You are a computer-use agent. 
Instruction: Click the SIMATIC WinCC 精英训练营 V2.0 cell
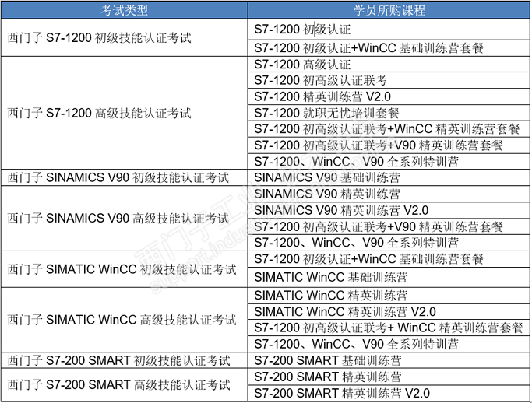click(389, 312)
